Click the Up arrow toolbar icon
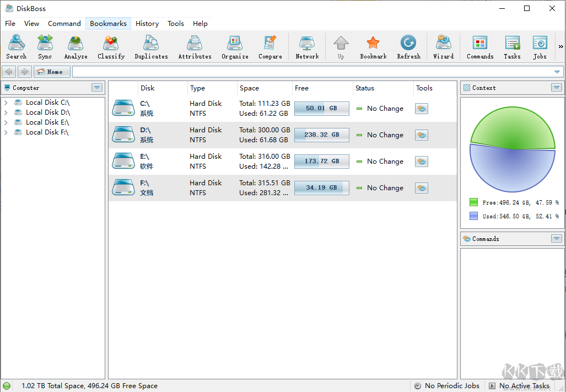 pos(341,47)
